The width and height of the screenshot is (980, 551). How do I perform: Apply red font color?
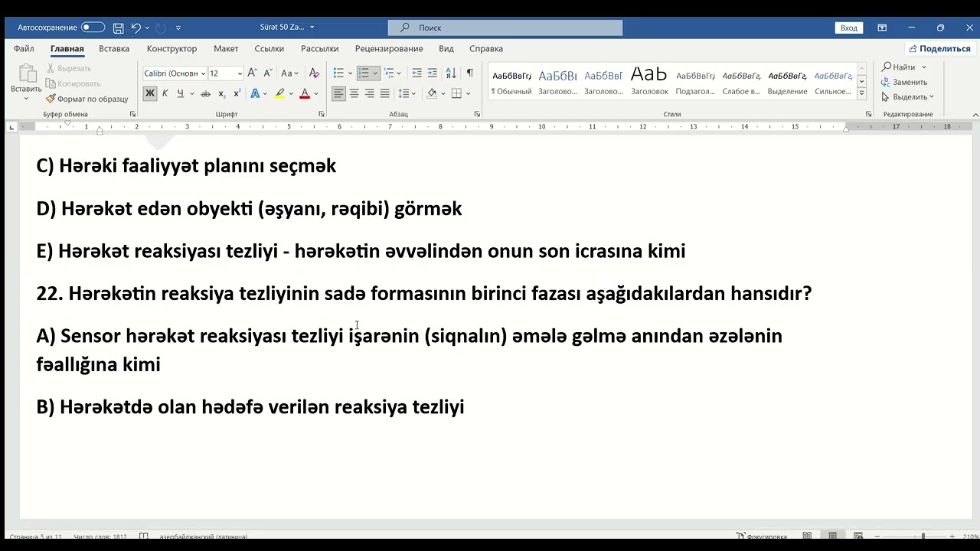click(305, 93)
